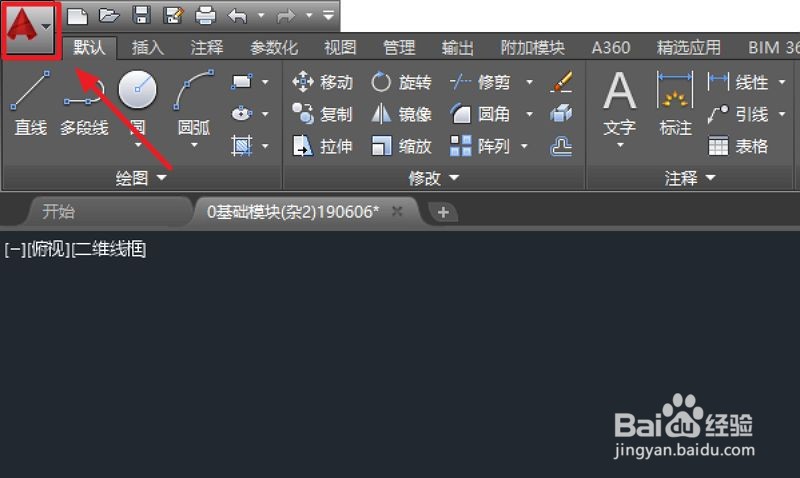Click the 标注 dimension tool

(x=675, y=104)
